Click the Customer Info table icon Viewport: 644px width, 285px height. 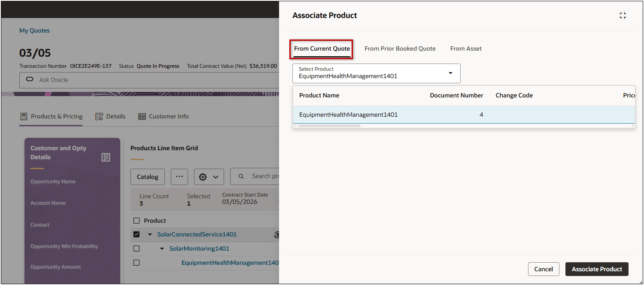click(x=142, y=116)
